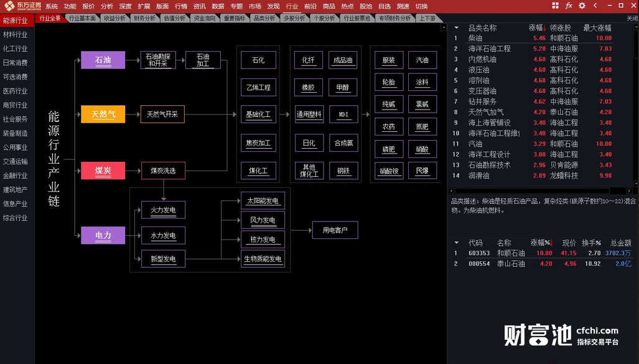Viewport: 639px width, 364px height.
Task: Open the stock list dropdown triangle beside 代码
Action: click(457, 243)
